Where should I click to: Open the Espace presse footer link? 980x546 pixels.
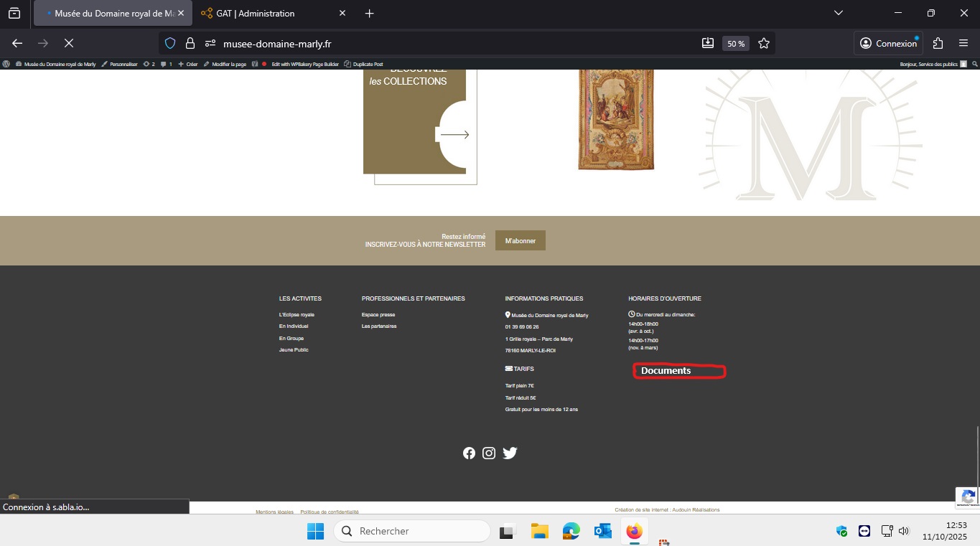[378, 315]
